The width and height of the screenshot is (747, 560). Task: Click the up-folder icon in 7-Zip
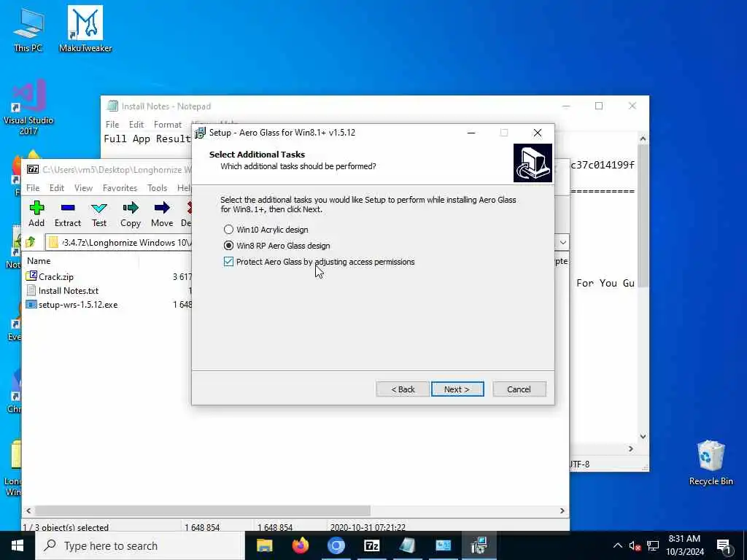tap(31, 242)
